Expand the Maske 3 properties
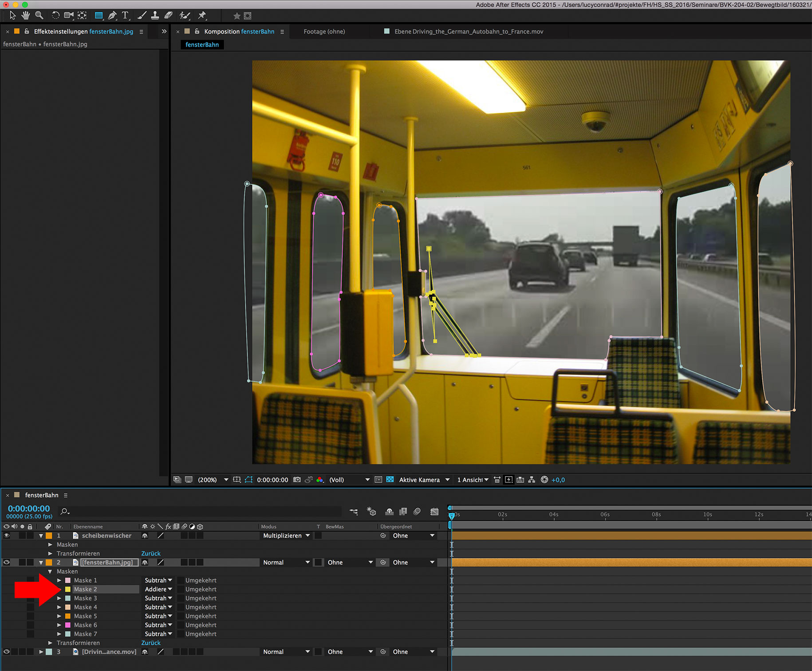Viewport: 812px width, 671px height. pos(59,598)
